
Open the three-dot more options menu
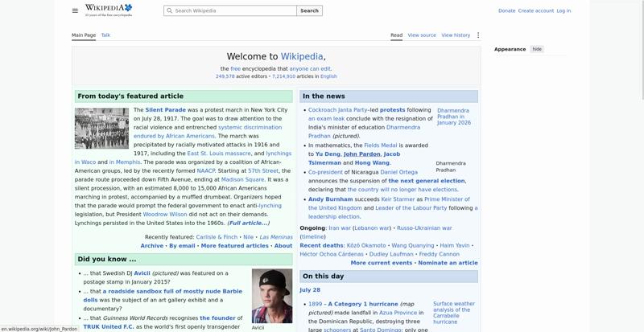477,35
